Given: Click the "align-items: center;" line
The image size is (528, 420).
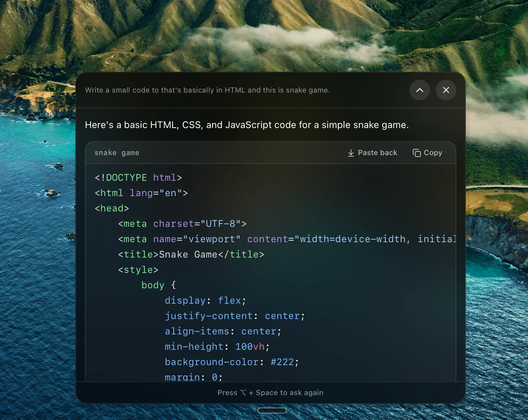Looking at the screenshot, I should click(223, 331).
